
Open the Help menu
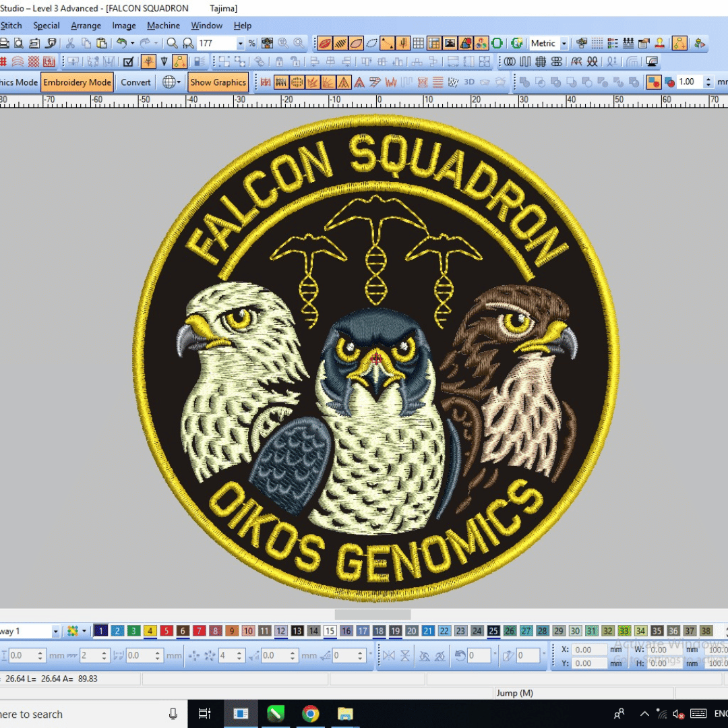tap(243, 26)
